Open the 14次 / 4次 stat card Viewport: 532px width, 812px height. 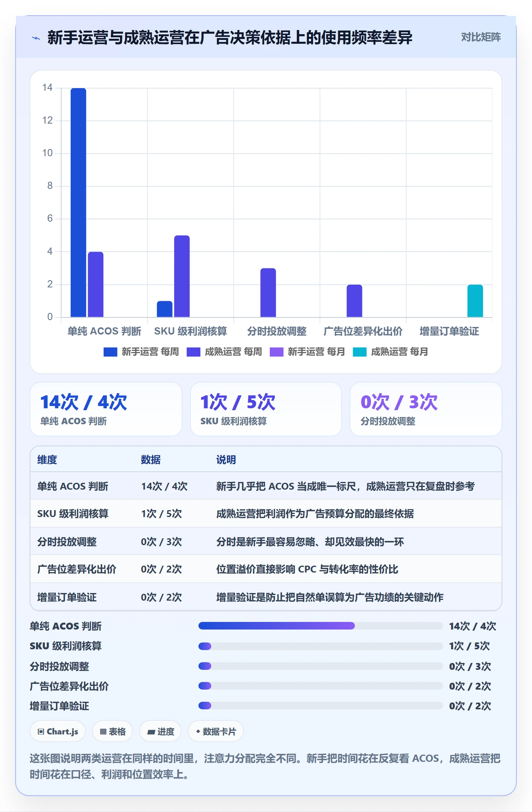tap(106, 409)
